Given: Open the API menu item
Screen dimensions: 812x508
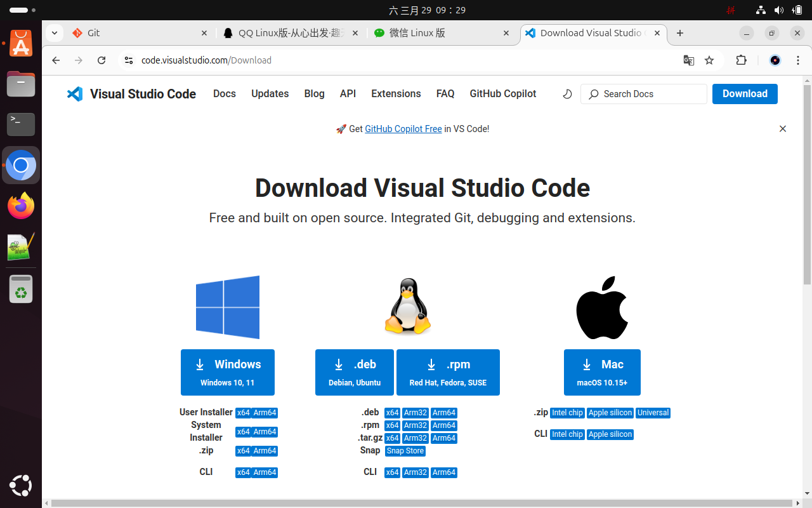Looking at the screenshot, I should [x=348, y=94].
